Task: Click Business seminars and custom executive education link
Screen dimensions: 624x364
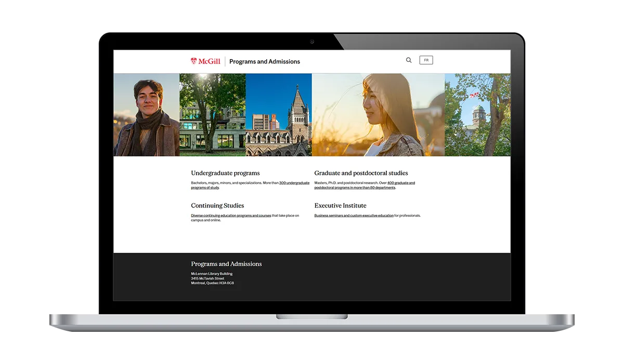Action: pyautogui.click(x=354, y=215)
